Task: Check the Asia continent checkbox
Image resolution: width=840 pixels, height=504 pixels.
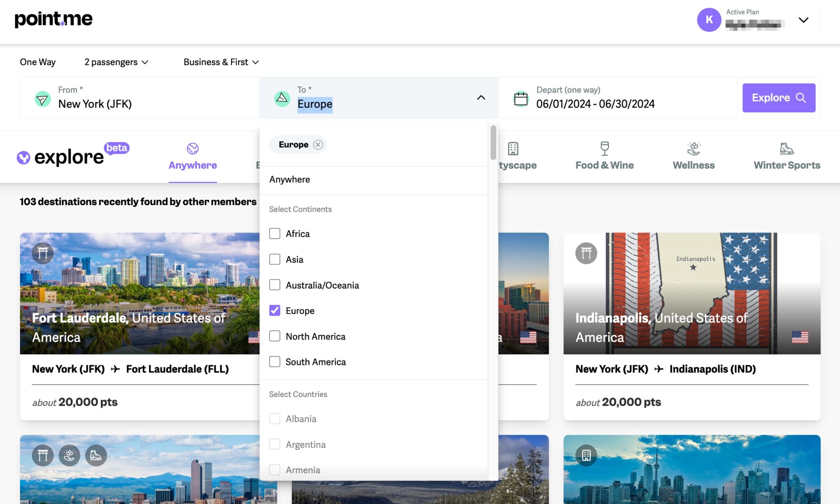Action: 274,259
